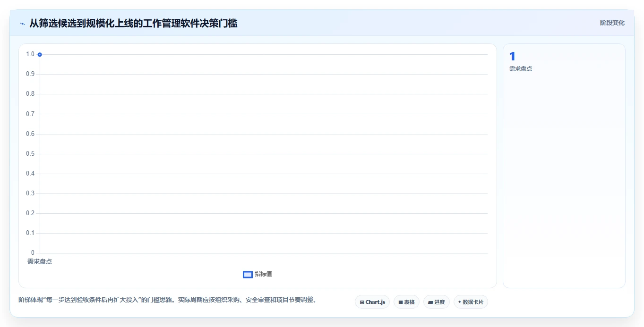Click the data point at 1.0
The image size is (644, 327).
point(40,55)
